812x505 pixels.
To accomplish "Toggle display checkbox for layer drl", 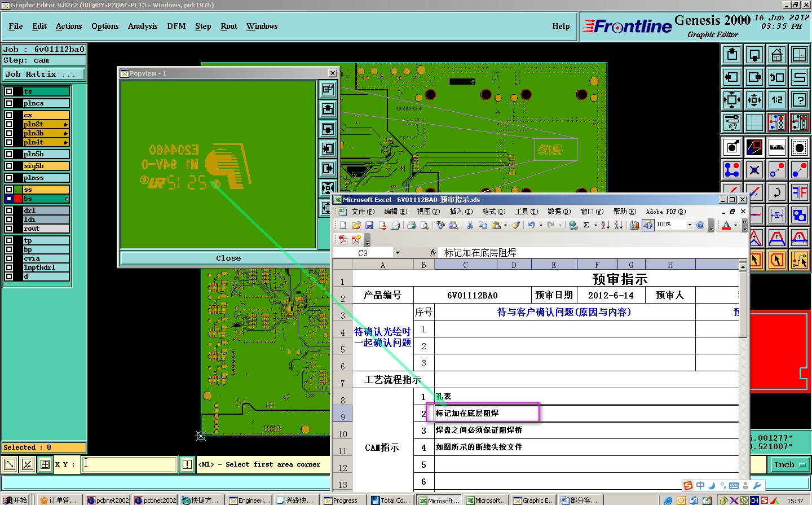I will point(9,210).
